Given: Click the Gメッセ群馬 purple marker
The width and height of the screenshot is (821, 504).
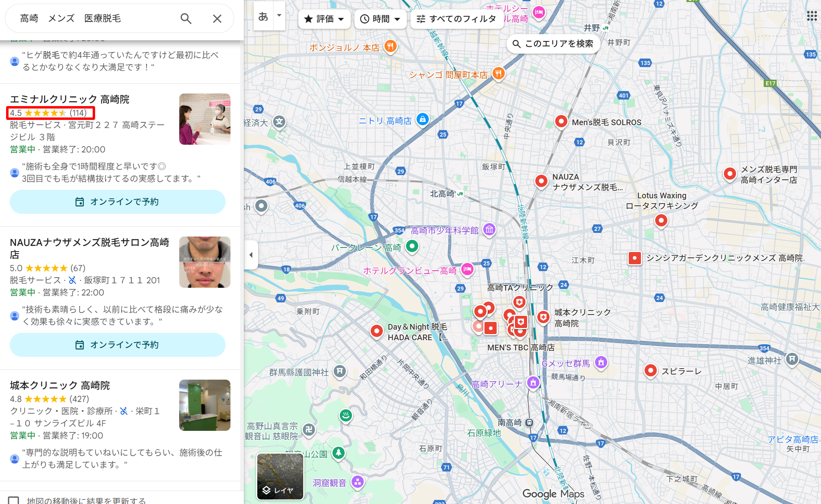Looking at the screenshot, I should (601, 364).
